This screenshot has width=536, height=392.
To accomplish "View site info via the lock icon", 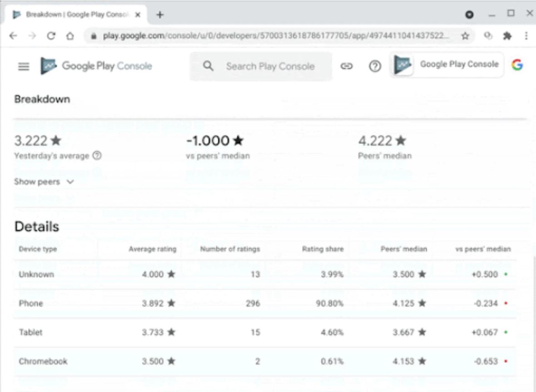I will click(x=94, y=35).
